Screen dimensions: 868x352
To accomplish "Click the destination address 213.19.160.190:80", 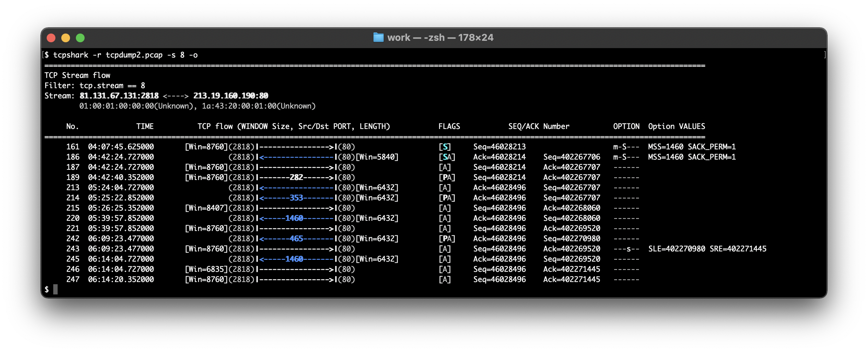I will coord(231,96).
